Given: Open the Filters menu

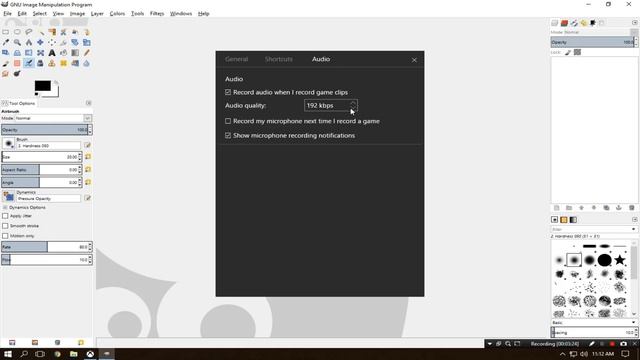Looking at the screenshot, I should [157, 13].
